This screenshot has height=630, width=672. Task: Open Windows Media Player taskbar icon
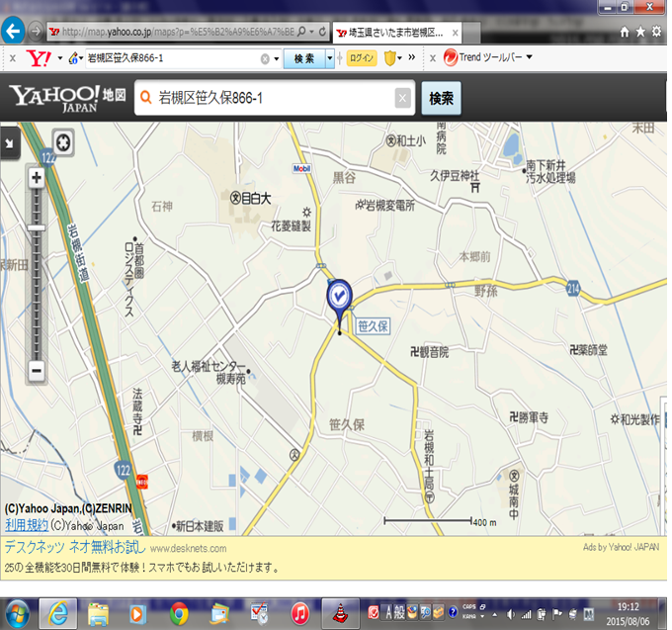[x=137, y=614]
